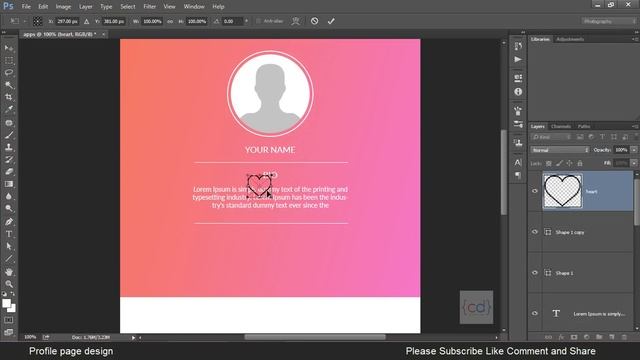Switch to the Channels tab
The image size is (640, 360).
[x=561, y=127]
